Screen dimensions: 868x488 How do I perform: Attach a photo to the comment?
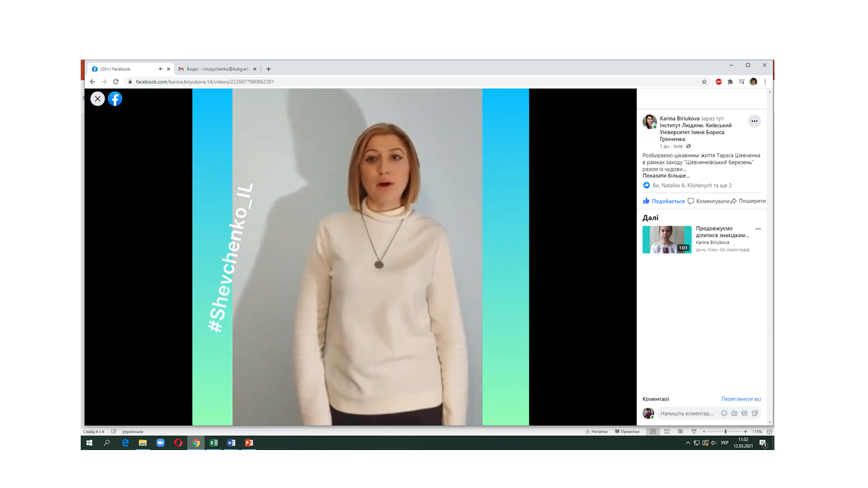tap(734, 413)
